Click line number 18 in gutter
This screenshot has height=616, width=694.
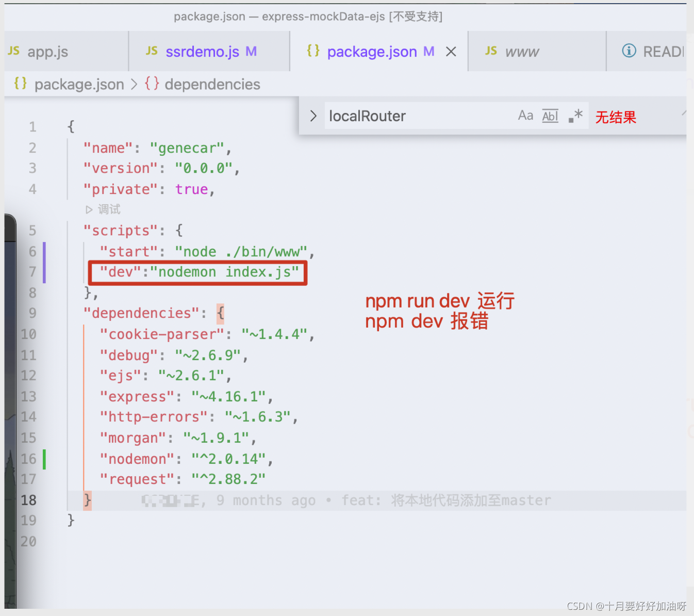28,500
